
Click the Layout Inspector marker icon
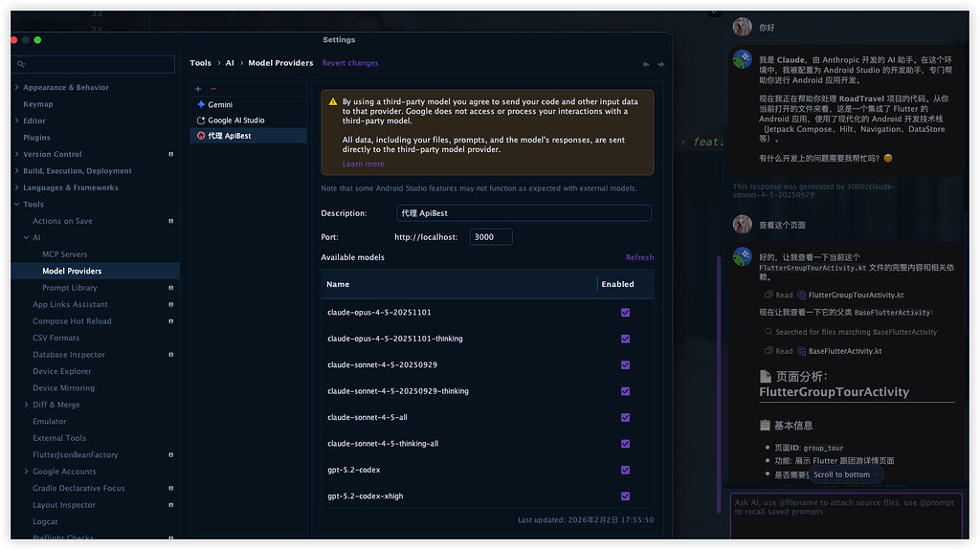pyautogui.click(x=170, y=505)
